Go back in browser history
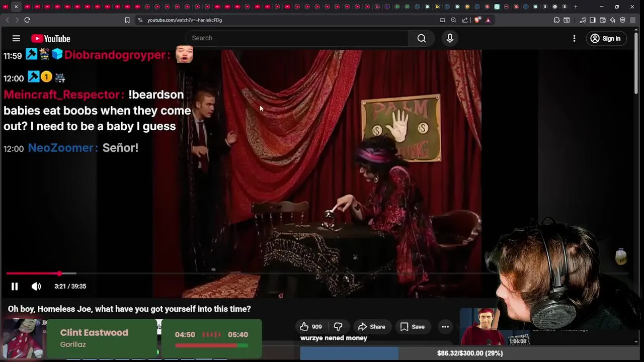Screen dimensions: 644x362 point(7,20)
